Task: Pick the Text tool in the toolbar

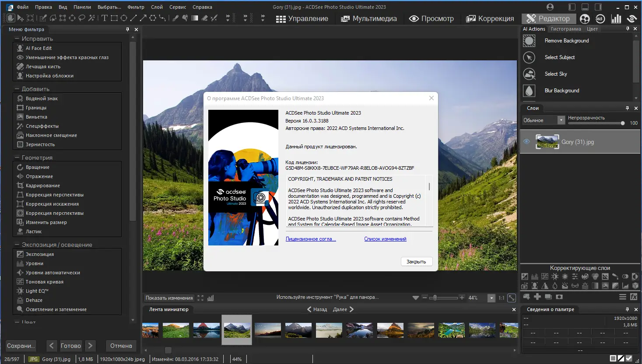Action: pos(105,18)
